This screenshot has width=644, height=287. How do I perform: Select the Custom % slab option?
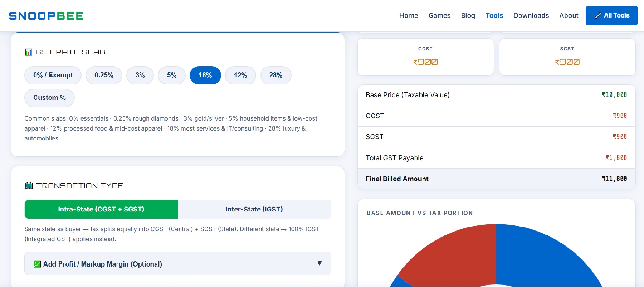[49, 98]
